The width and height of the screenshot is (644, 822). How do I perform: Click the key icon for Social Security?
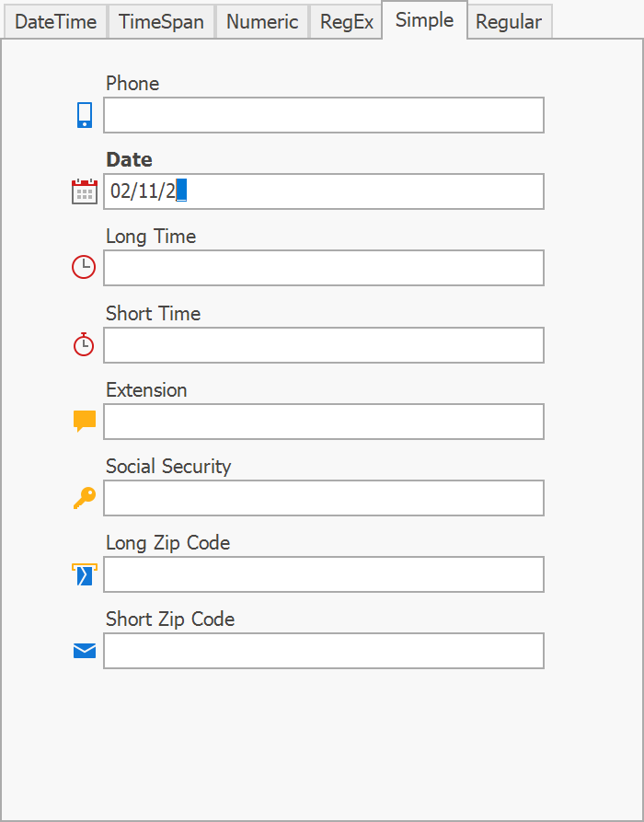click(x=84, y=498)
